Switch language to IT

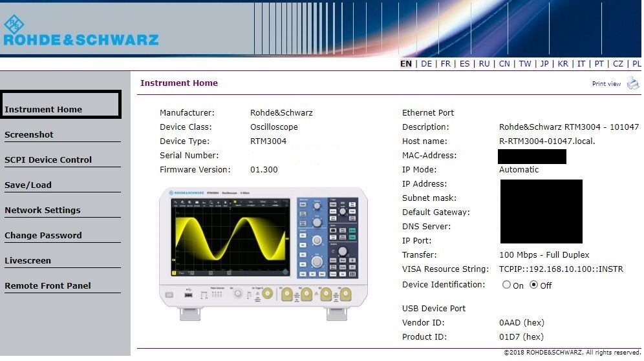click(x=581, y=63)
